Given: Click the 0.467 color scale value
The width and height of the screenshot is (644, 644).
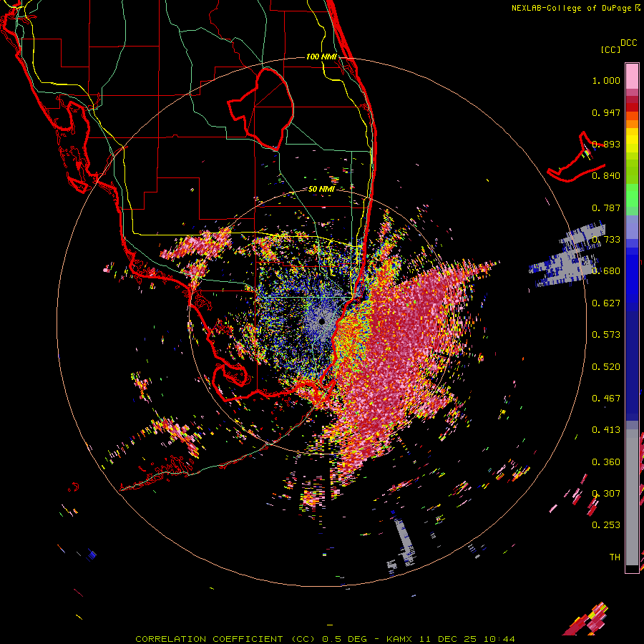Looking at the screenshot, I should click(606, 399).
